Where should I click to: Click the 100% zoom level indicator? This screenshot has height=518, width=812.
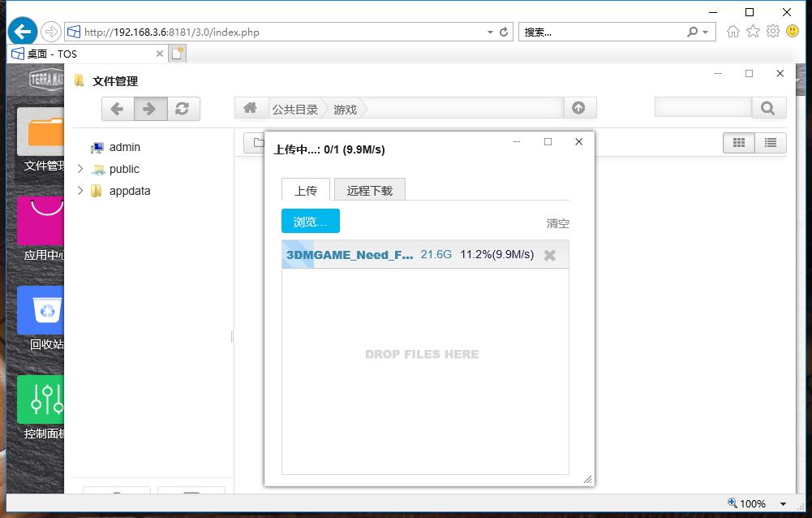[x=753, y=503]
